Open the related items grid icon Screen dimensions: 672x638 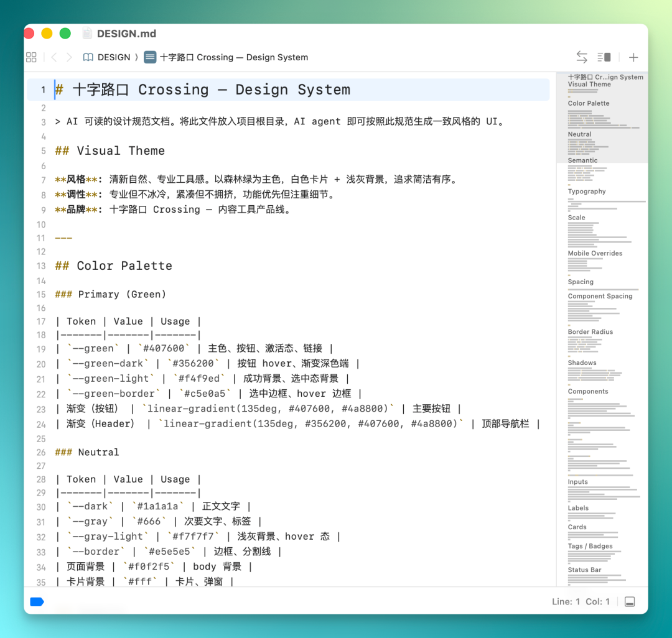[31, 57]
